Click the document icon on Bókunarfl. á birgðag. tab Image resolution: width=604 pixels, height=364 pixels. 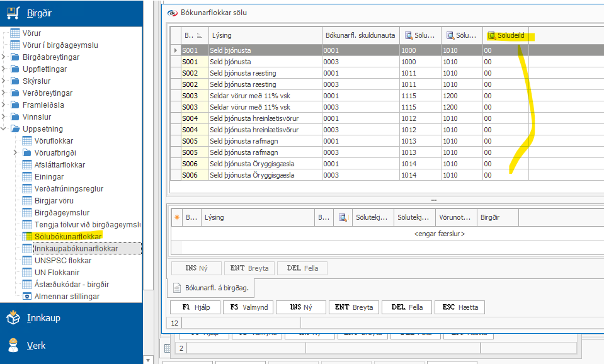pos(177,288)
